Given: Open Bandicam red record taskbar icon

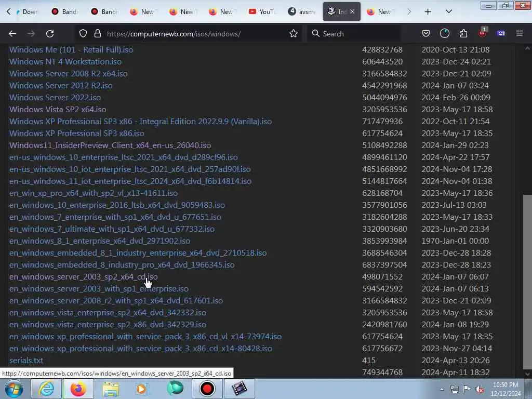Looking at the screenshot, I should [x=207, y=389].
